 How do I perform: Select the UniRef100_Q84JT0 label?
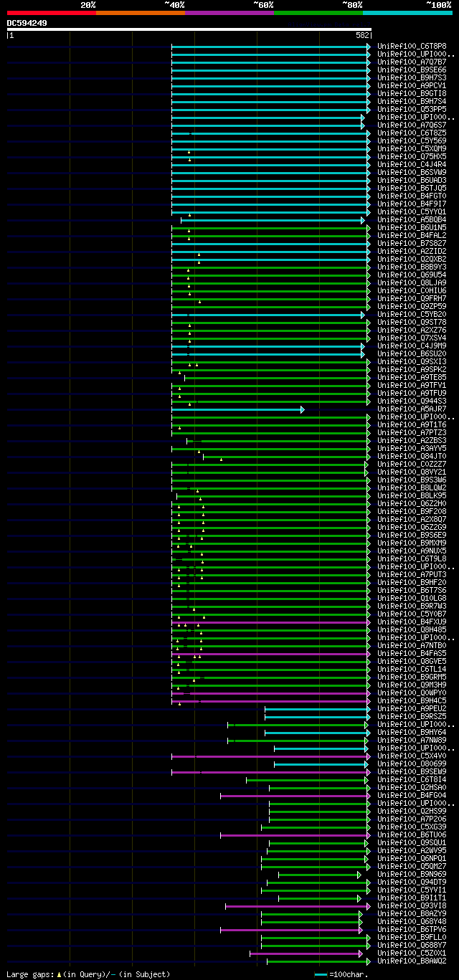click(412, 456)
